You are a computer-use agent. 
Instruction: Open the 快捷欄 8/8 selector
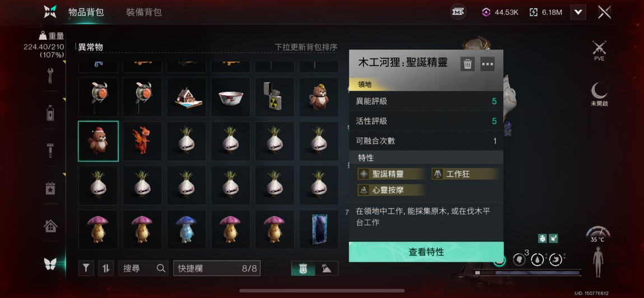tap(217, 268)
